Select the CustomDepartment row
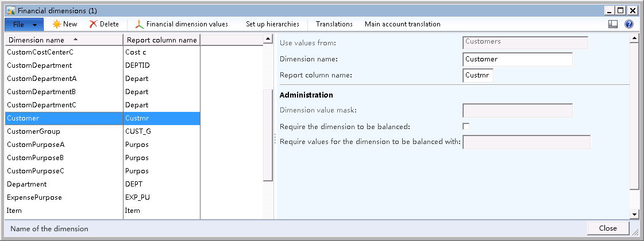Viewport: 644px width, 241px height. [x=103, y=65]
